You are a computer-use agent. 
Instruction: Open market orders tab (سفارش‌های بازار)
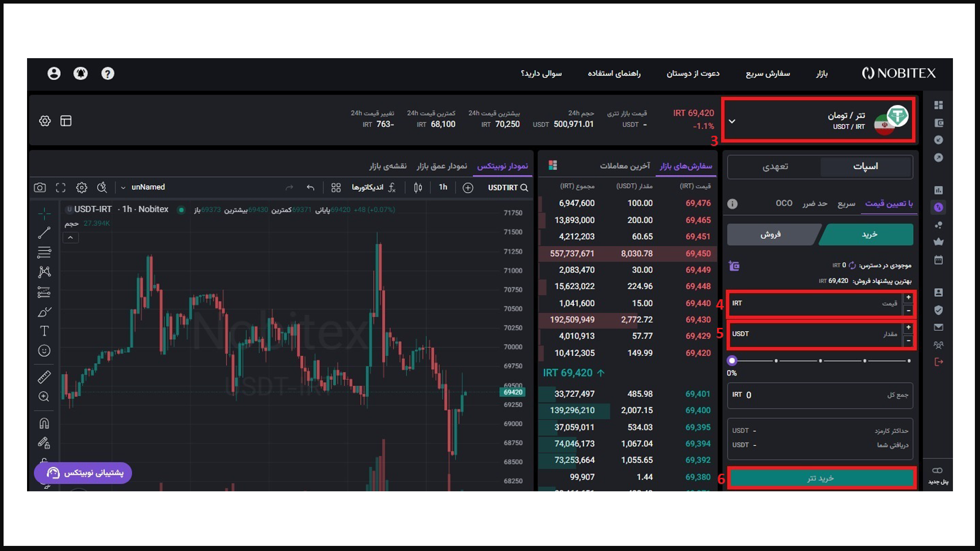click(x=686, y=166)
